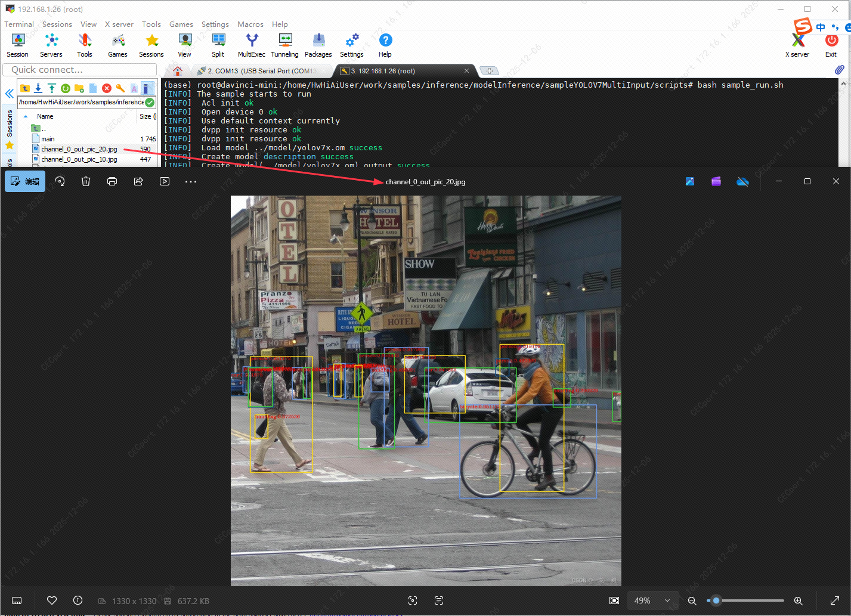Enter fullscreen in Photos viewer
The width and height of the screenshot is (851, 616).
click(835, 600)
